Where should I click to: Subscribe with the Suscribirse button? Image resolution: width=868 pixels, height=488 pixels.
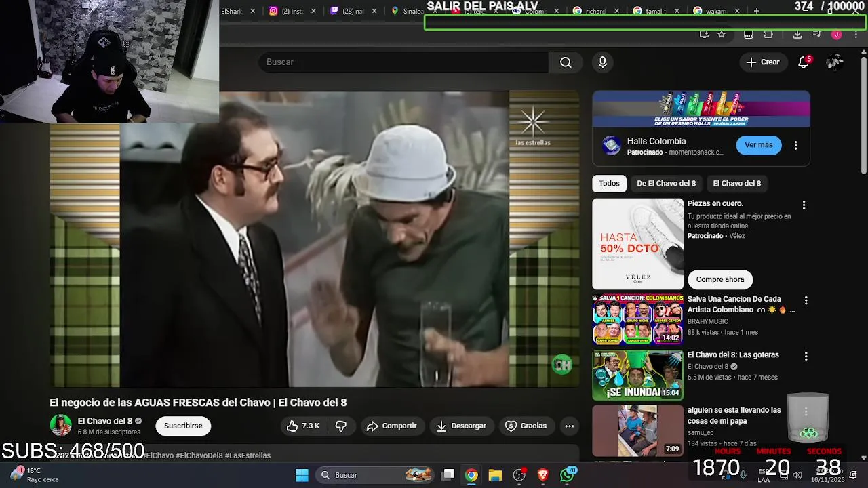pyautogui.click(x=183, y=426)
